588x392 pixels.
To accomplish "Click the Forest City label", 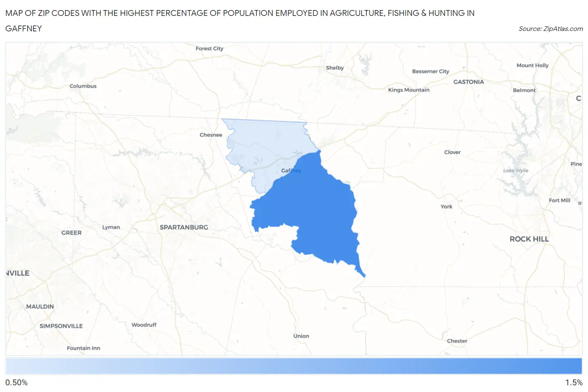I will click(210, 49).
